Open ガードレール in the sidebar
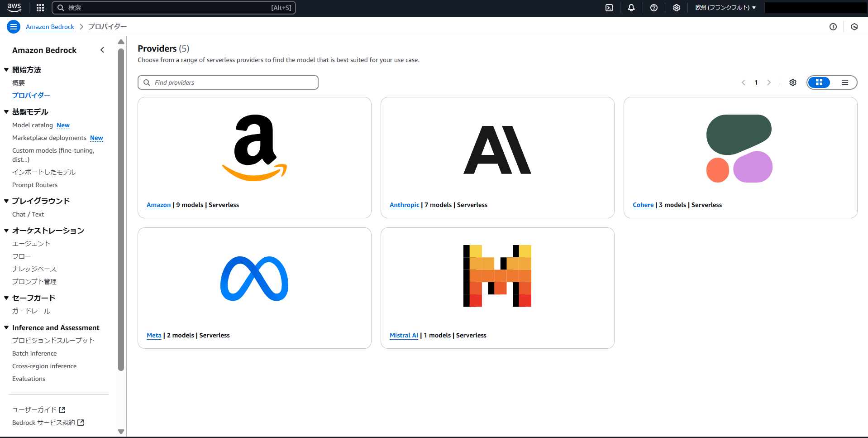 31,311
